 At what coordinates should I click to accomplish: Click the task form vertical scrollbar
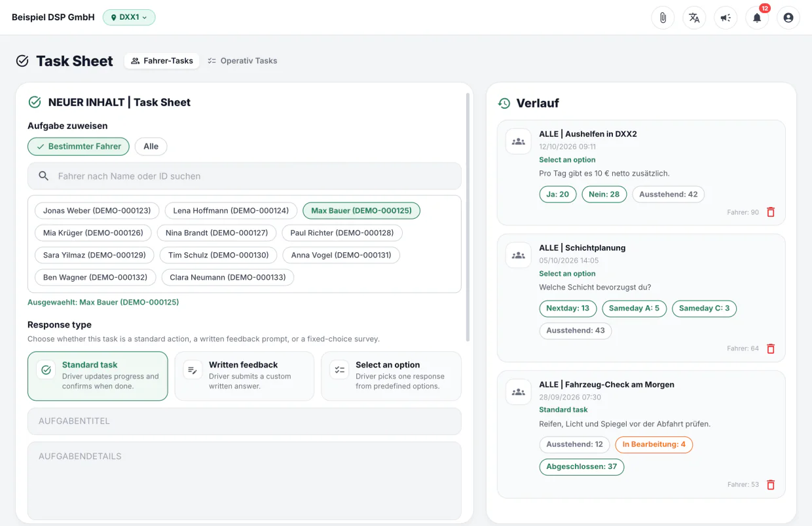468,217
